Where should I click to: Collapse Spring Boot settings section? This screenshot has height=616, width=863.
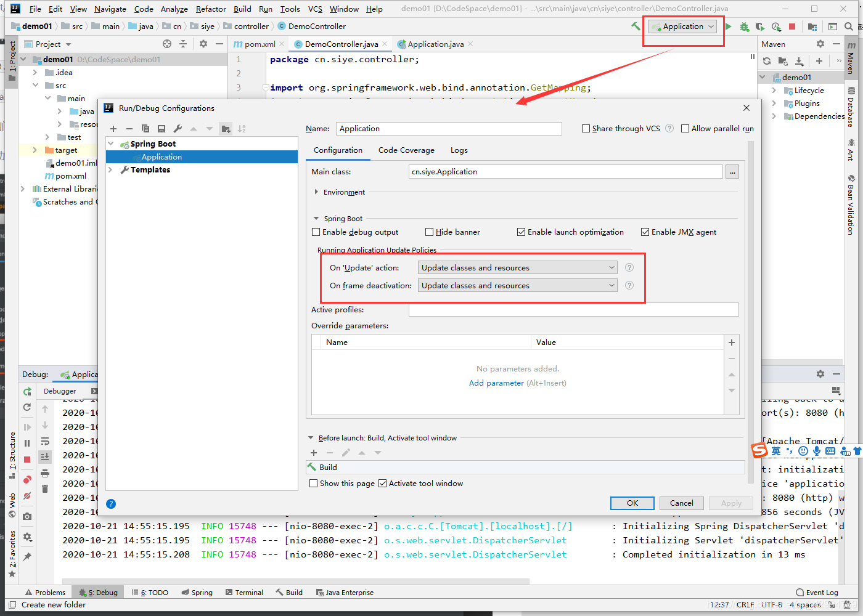[x=316, y=219]
